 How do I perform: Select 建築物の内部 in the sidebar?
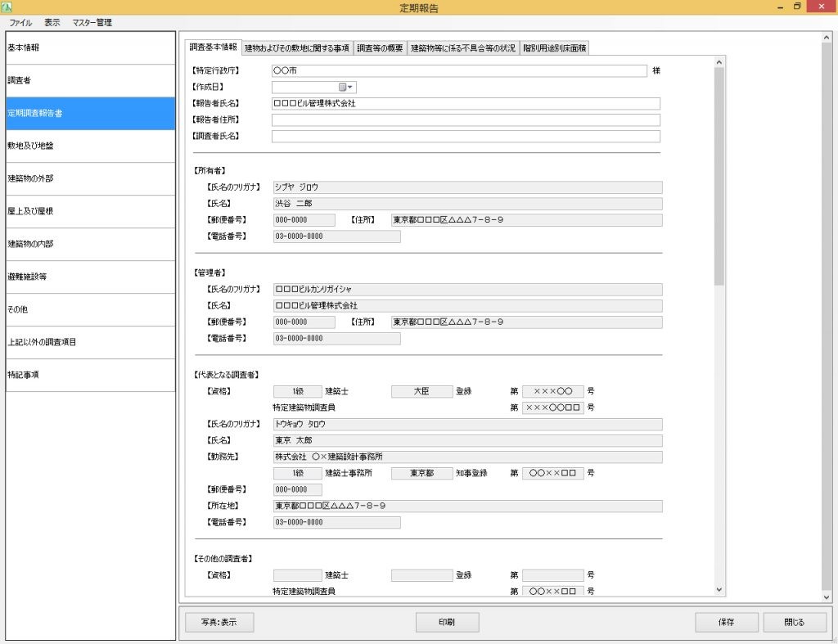[90, 244]
